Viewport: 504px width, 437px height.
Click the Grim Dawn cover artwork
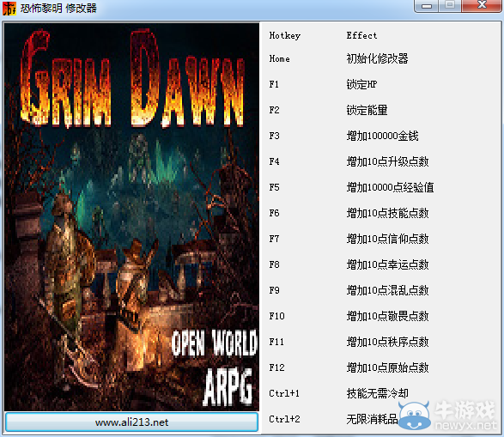click(x=131, y=217)
